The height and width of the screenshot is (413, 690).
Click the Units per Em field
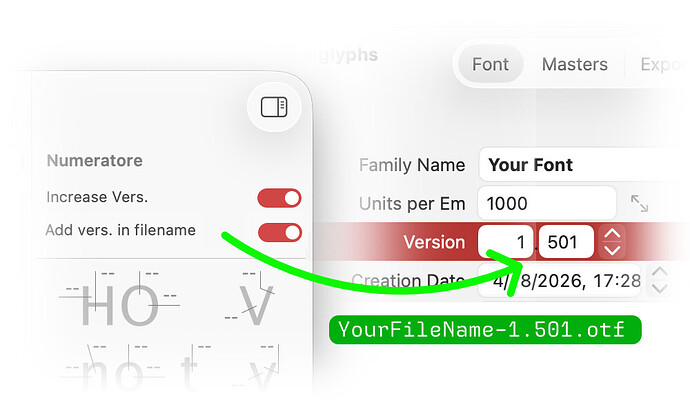pyautogui.click(x=547, y=203)
